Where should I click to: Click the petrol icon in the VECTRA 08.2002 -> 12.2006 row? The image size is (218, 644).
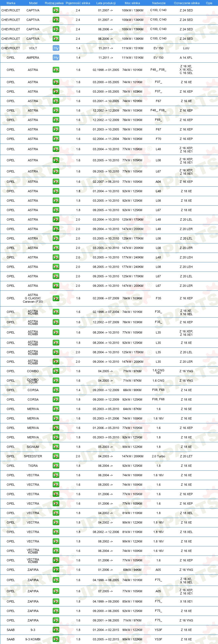[56, 532]
